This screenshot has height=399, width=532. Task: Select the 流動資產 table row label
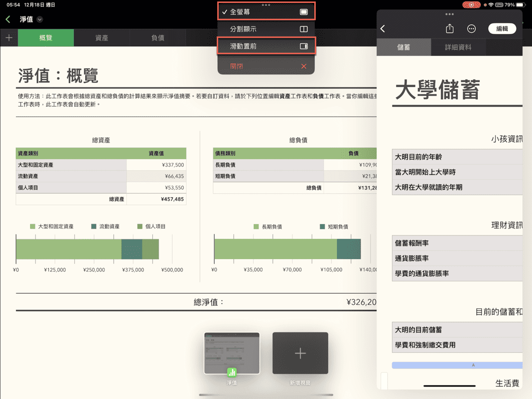tap(71, 176)
